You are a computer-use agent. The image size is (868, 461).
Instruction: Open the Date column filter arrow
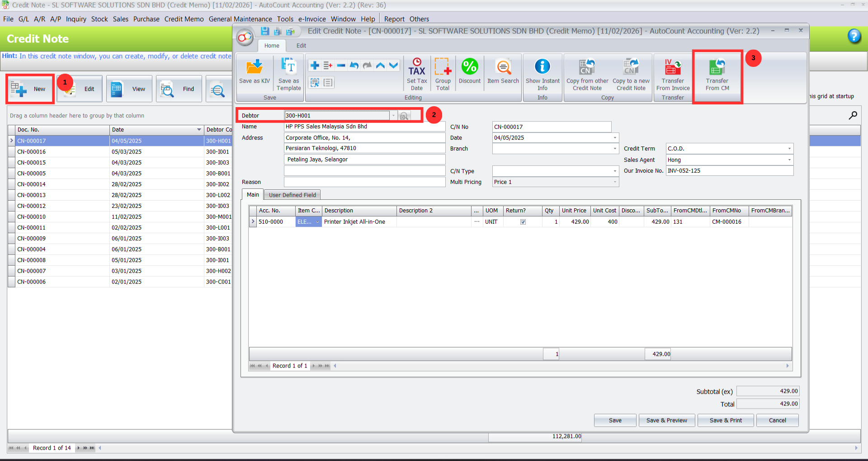pos(199,130)
